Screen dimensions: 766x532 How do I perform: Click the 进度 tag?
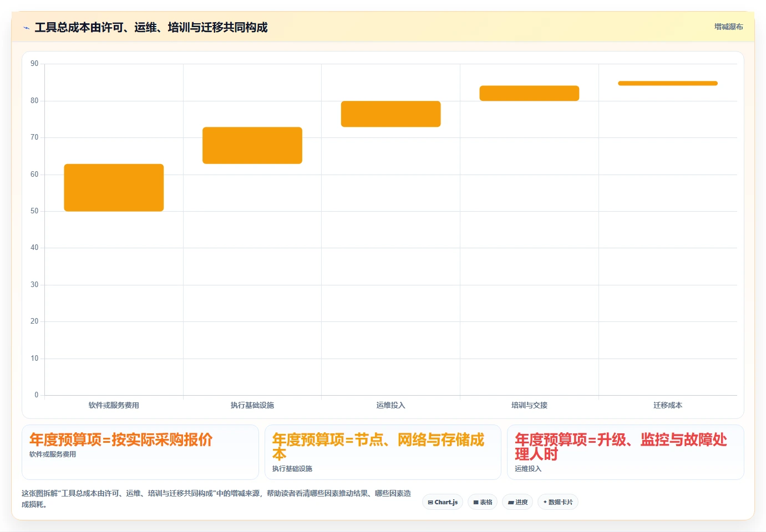518,502
